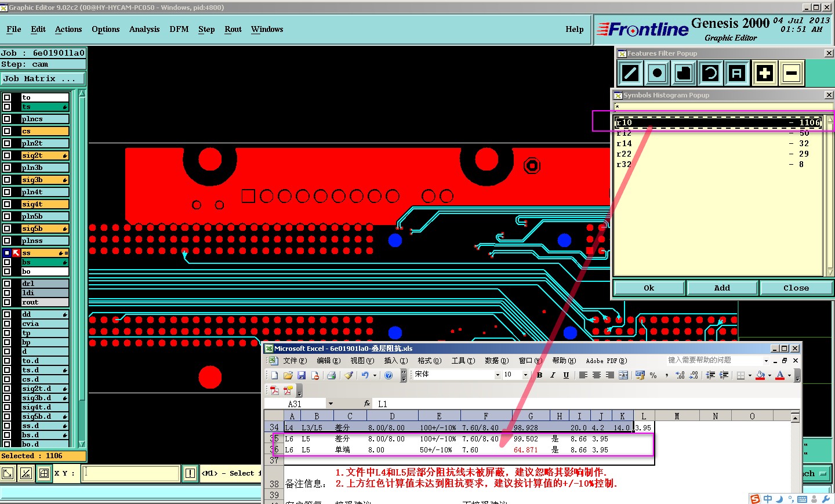Select the arc feature filter icon

pos(710,73)
